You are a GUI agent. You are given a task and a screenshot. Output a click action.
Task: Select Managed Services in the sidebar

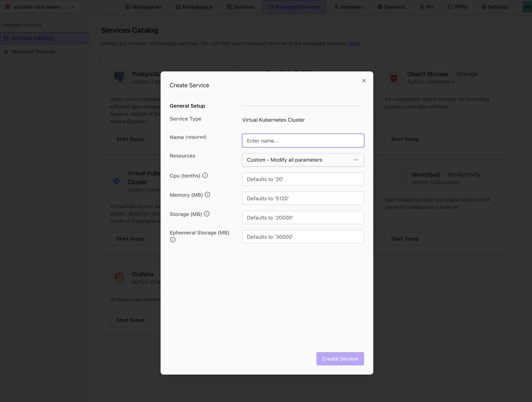(33, 52)
